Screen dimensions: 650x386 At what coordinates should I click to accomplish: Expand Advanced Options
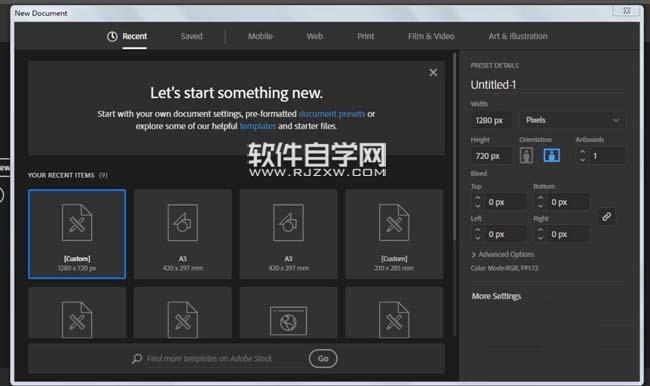tap(503, 255)
